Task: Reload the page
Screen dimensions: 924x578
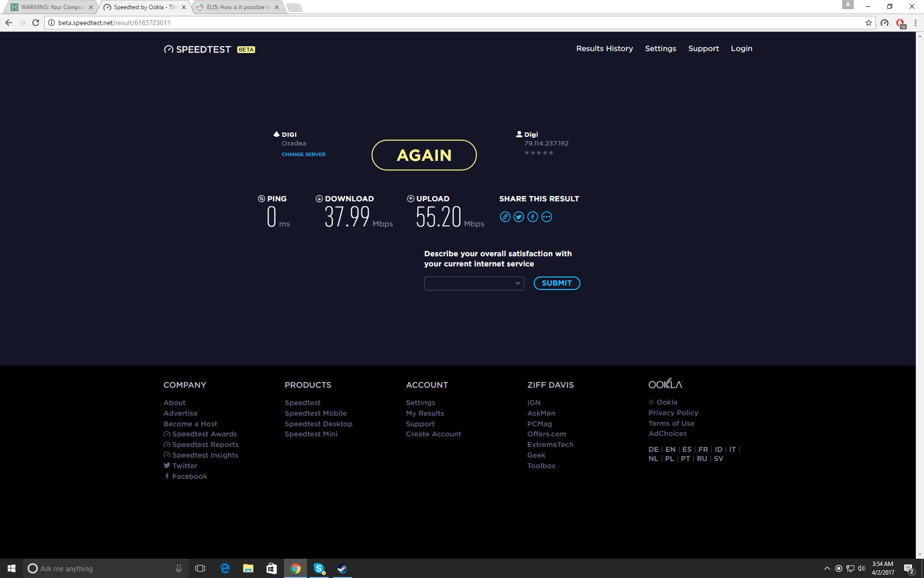Action: [x=36, y=23]
